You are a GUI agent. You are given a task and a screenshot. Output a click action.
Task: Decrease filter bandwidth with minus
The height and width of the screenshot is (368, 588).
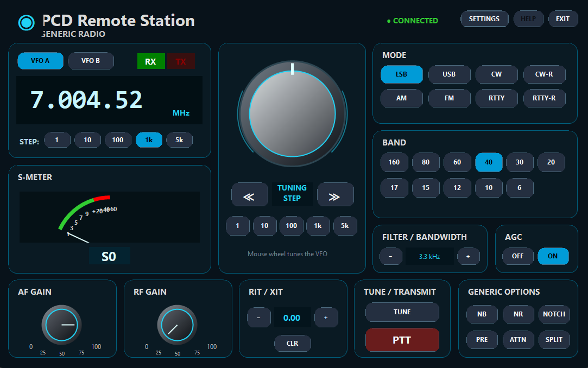(391, 256)
